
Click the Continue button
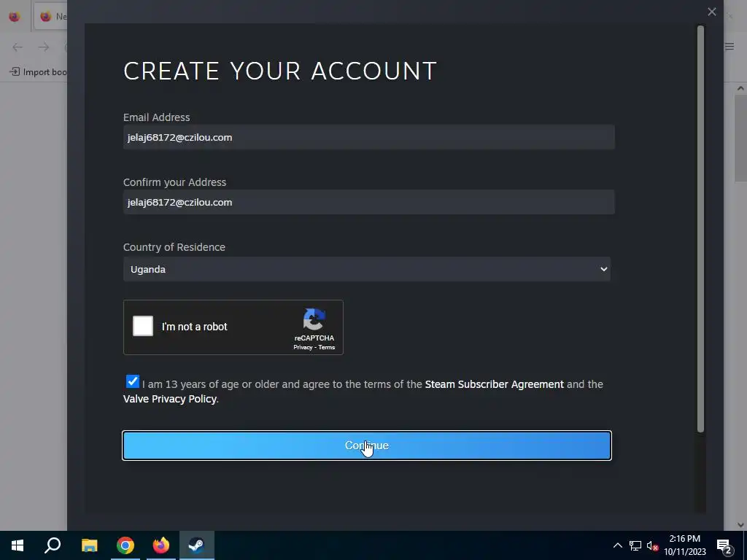tap(367, 446)
